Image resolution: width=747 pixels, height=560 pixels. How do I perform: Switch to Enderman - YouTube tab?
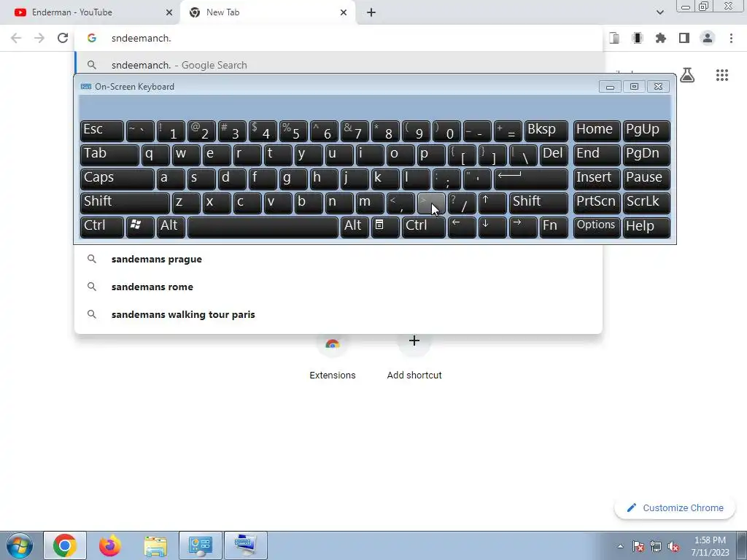coord(90,12)
